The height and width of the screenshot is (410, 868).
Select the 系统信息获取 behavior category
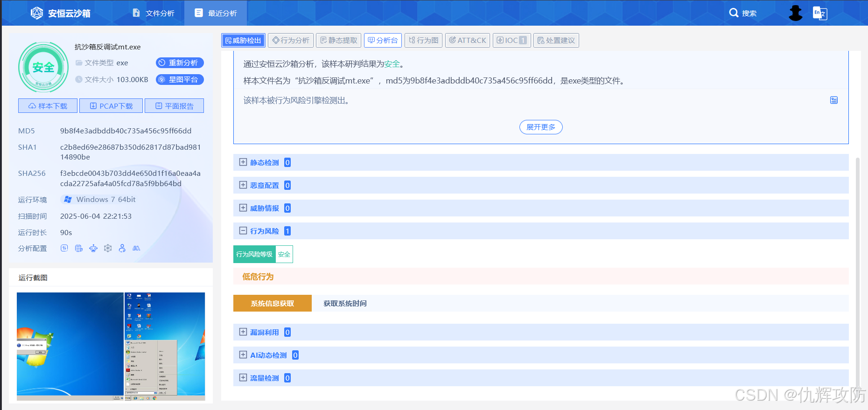[273, 303]
